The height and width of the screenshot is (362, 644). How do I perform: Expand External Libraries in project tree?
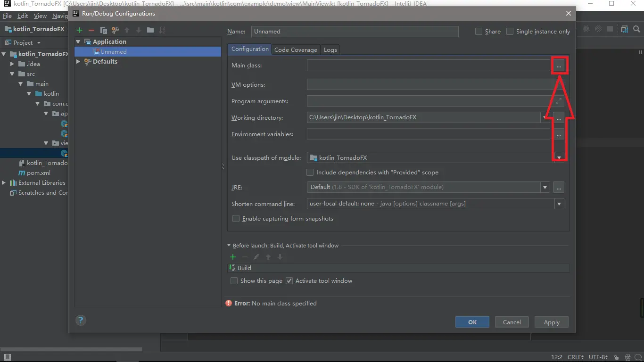pyautogui.click(x=4, y=183)
